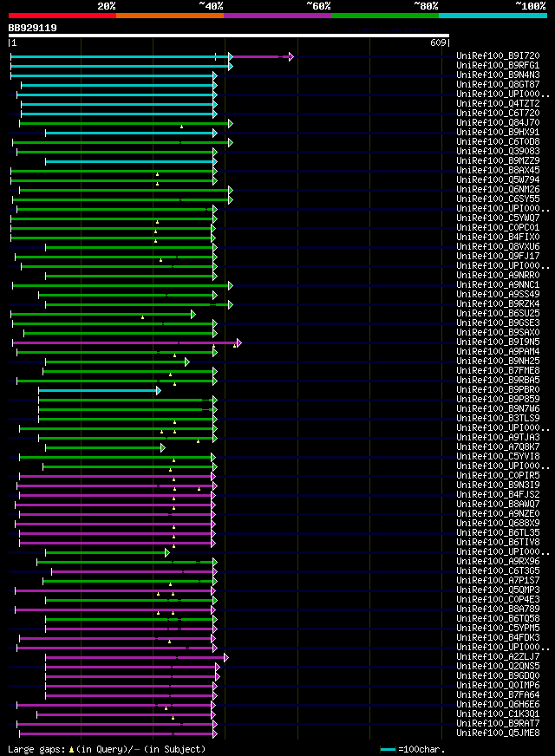Select the UniRef100_B8A789 label
Viewport: 555px width, 756px height.
[x=498, y=609]
